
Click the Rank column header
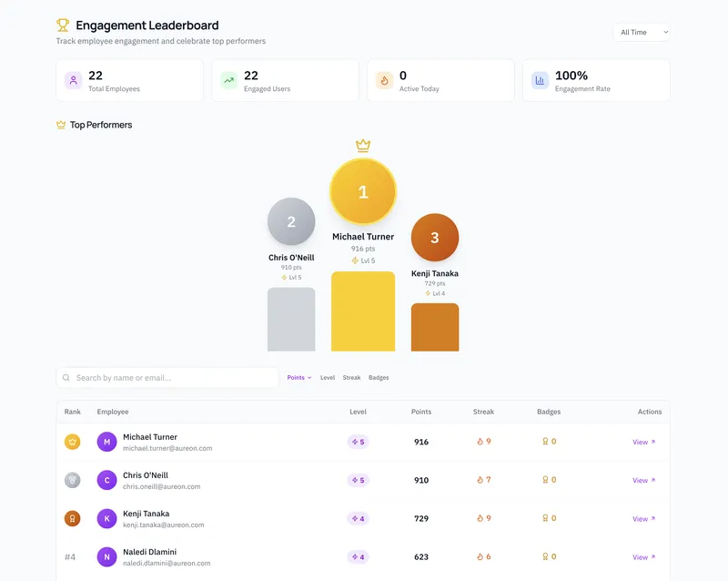pos(73,412)
